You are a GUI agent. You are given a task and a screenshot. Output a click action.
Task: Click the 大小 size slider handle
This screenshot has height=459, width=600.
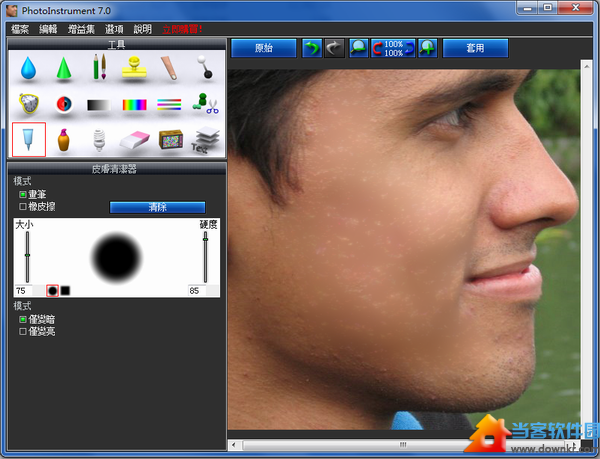27,255
